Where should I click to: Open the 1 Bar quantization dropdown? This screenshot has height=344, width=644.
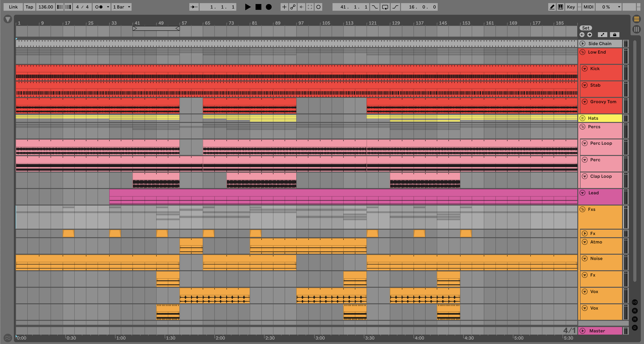click(122, 7)
